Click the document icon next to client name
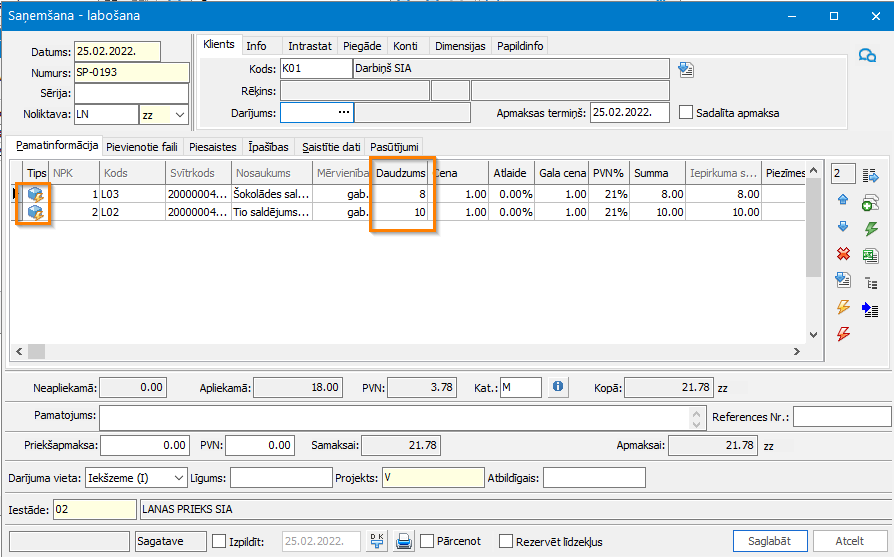The image size is (894, 557). click(x=686, y=70)
